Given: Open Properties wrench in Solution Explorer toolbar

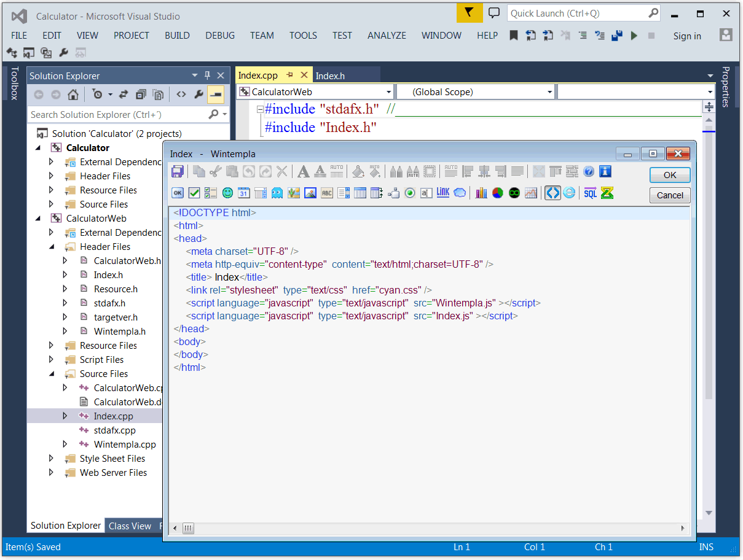Looking at the screenshot, I should click(x=199, y=95).
